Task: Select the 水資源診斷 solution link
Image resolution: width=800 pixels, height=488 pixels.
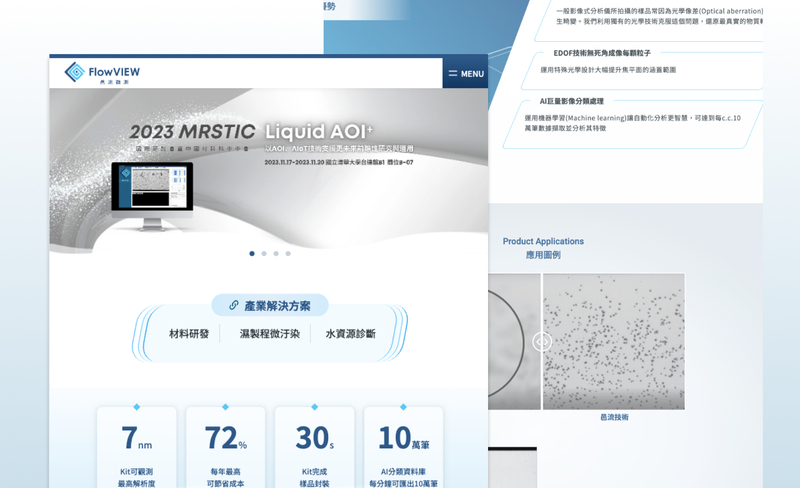Action: tap(350, 334)
